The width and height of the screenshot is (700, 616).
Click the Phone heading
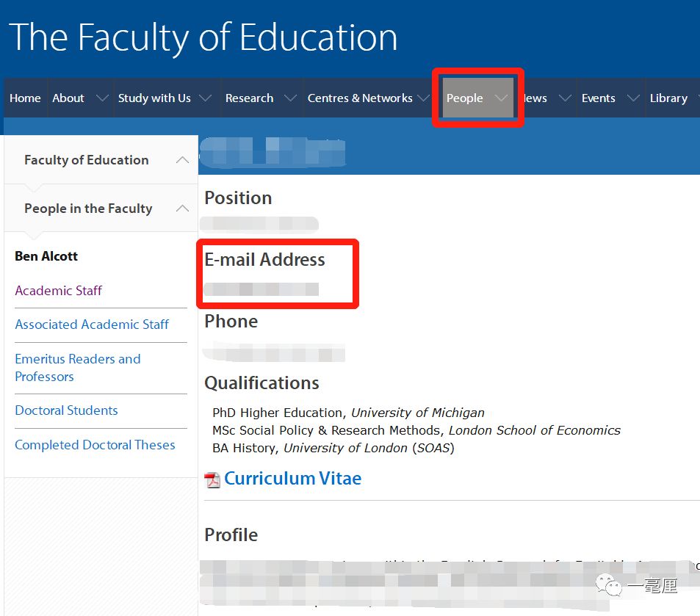pyautogui.click(x=231, y=322)
